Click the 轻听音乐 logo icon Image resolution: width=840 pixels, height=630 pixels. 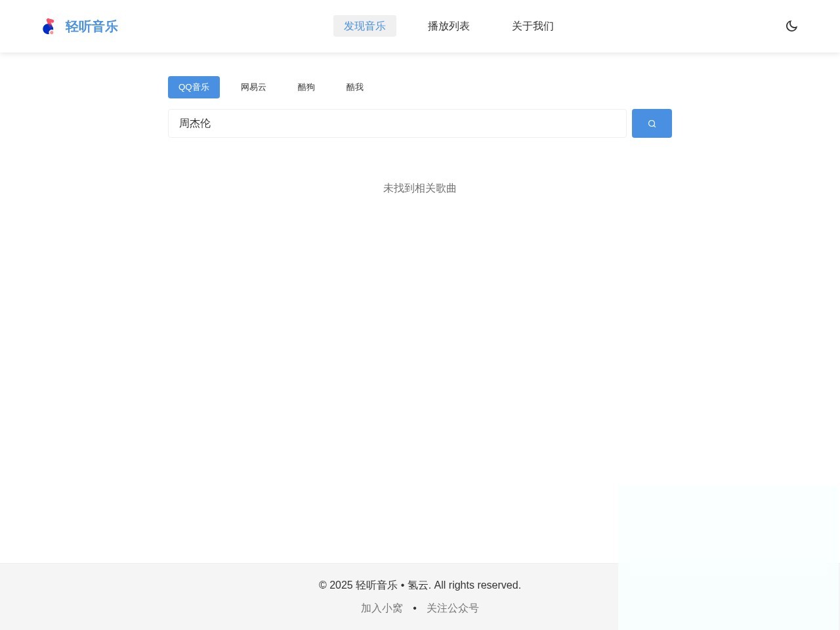(x=48, y=26)
